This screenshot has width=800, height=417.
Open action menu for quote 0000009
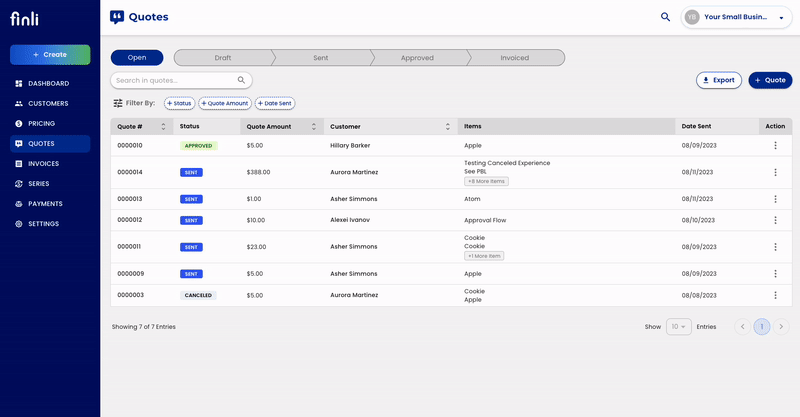click(775, 274)
